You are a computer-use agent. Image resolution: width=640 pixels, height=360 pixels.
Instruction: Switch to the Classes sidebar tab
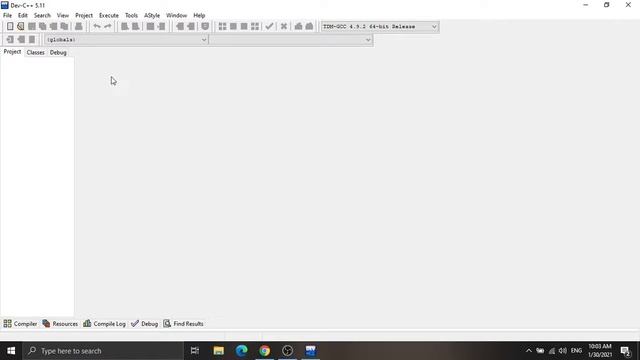click(x=36, y=53)
